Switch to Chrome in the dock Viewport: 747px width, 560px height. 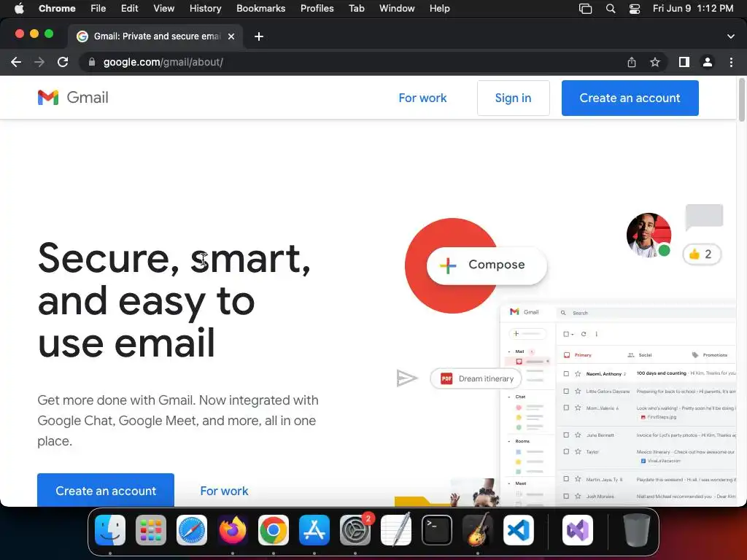(x=274, y=530)
